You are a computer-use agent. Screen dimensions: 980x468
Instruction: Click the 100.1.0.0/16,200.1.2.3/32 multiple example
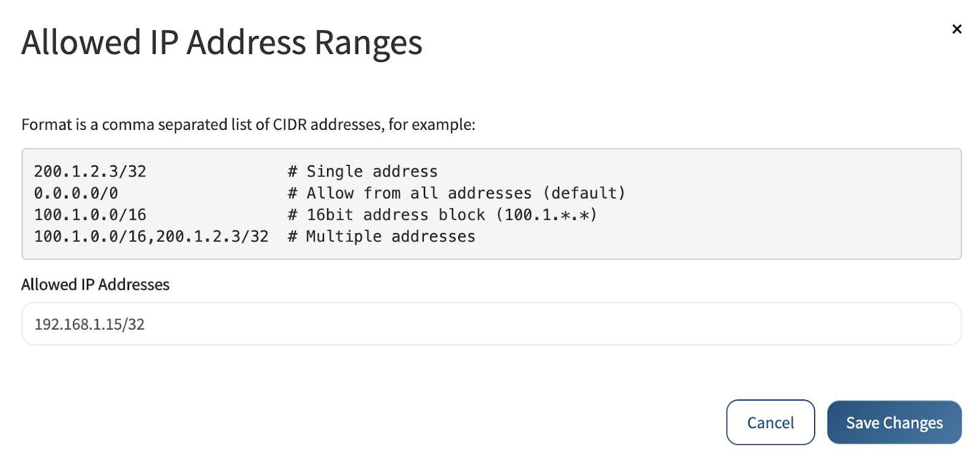pos(151,236)
